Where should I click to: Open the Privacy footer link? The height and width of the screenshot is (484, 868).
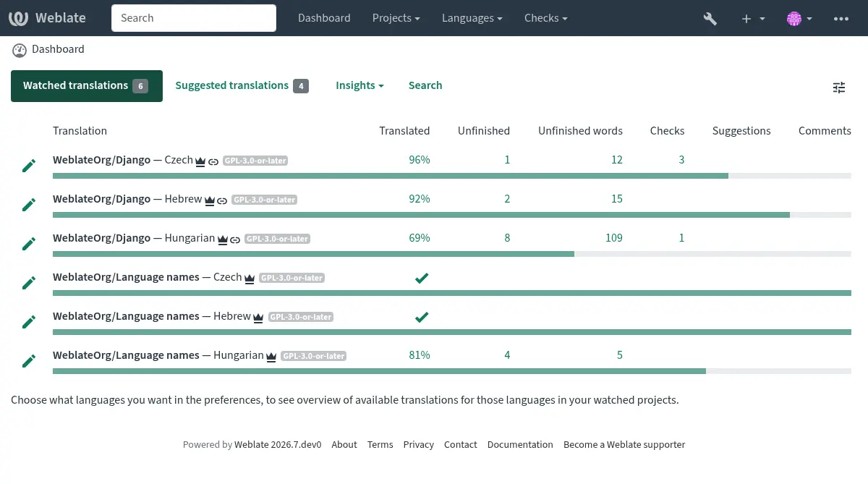[419, 445]
